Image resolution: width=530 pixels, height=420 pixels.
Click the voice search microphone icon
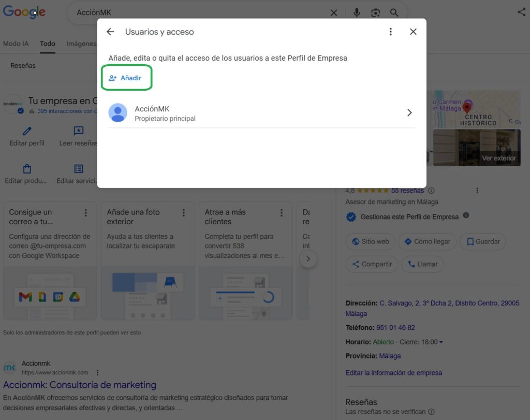[357, 12]
